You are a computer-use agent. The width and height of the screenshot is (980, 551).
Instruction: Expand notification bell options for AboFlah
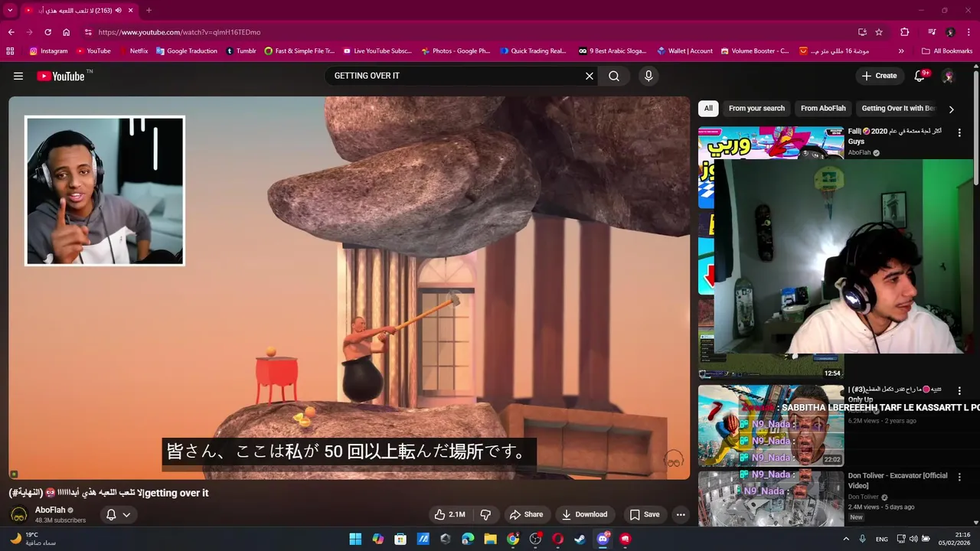point(126,514)
